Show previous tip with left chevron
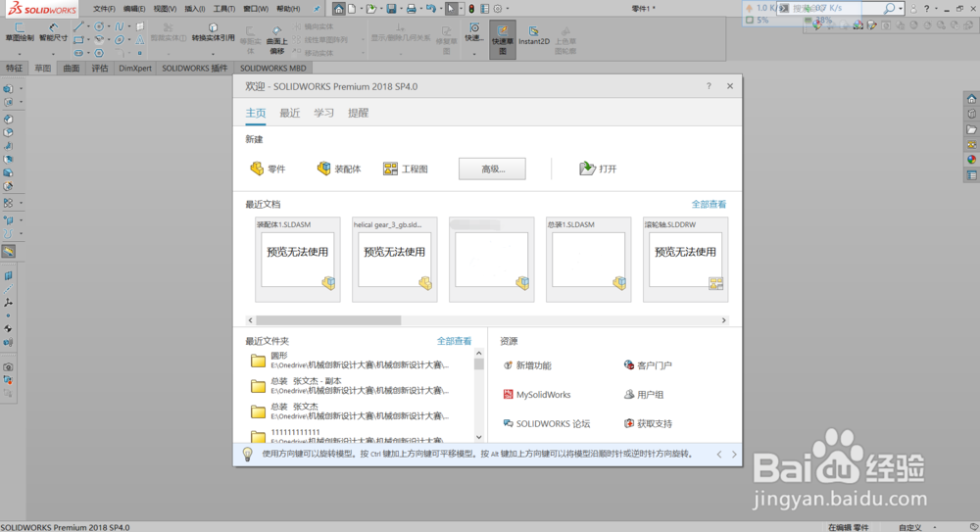Image resolution: width=980 pixels, height=532 pixels. point(719,455)
